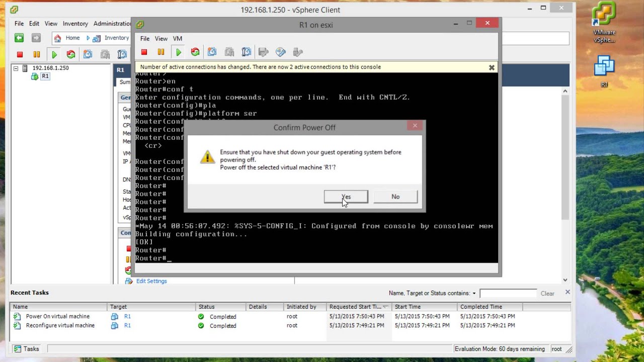The width and height of the screenshot is (644, 362).
Task: Click green Power On icon in main toolbar
Action: pos(54,54)
